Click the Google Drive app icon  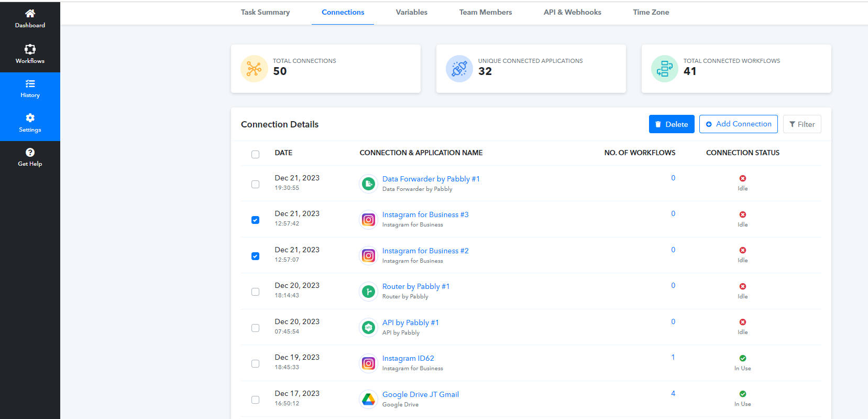tap(369, 399)
